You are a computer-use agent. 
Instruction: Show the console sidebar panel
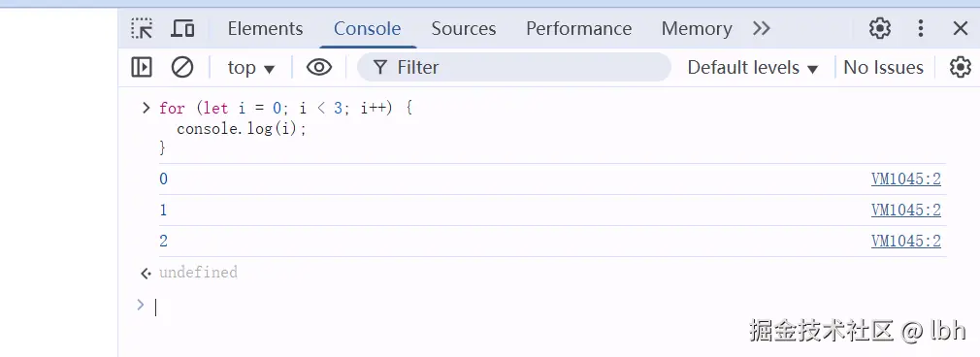142,67
